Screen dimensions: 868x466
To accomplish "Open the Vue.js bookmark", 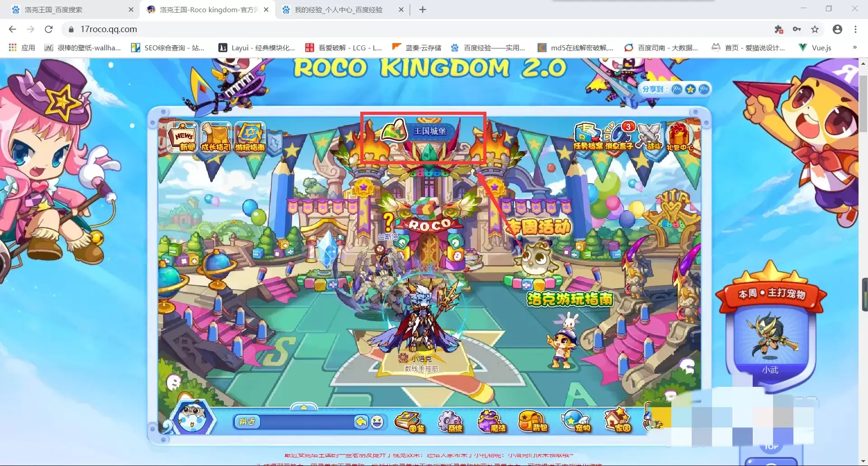I will pyautogui.click(x=815, y=48).
